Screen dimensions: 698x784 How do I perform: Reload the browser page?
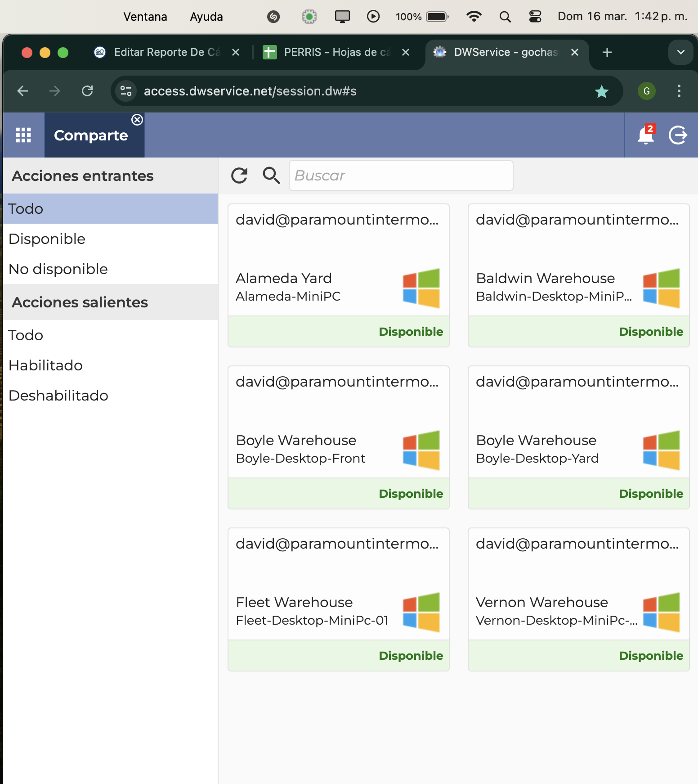(87, 91)
